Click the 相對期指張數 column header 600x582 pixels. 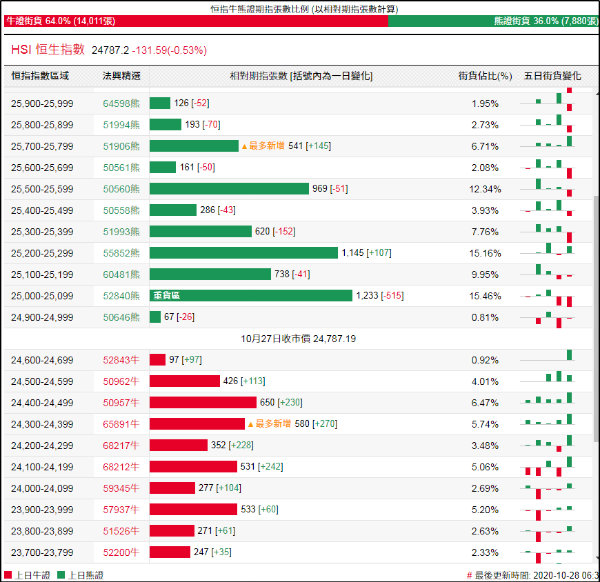point(301,76)
